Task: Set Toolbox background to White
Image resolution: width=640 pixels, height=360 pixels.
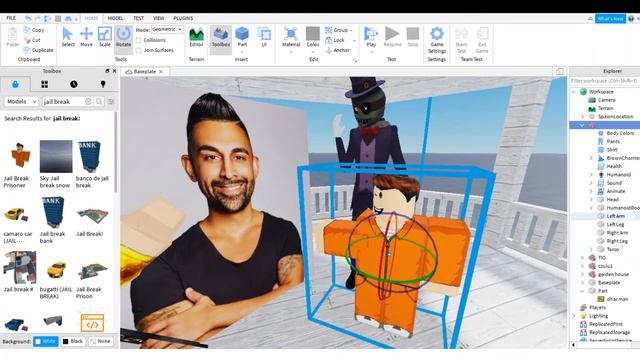Action: pyautogui.click(x=46, y=341)
